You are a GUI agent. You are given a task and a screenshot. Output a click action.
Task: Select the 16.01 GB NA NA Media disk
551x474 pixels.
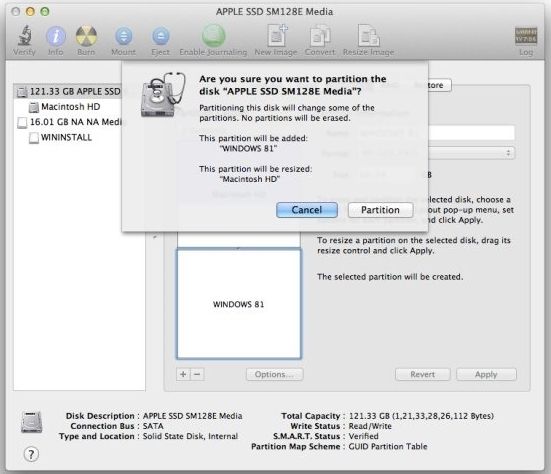click(69, 122)
